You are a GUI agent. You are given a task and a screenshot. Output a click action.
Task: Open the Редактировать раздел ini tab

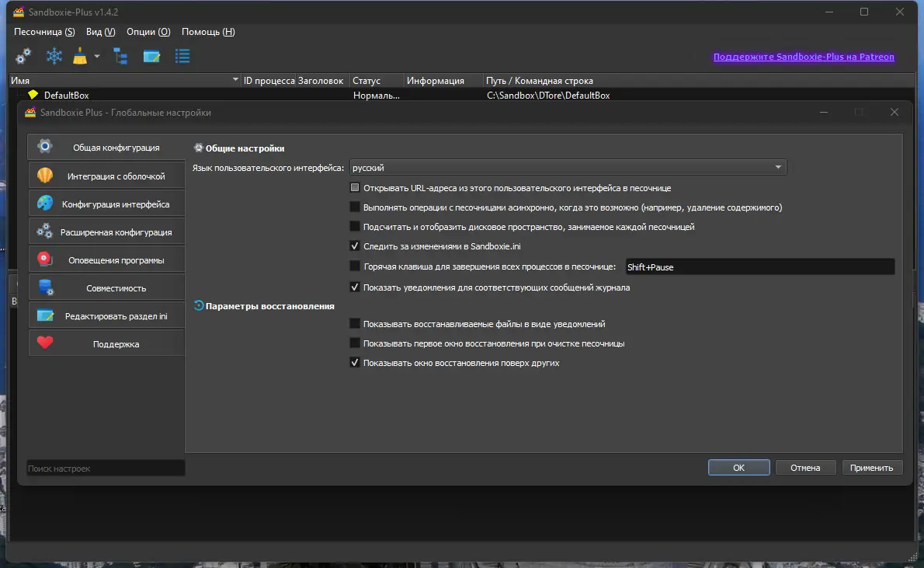click(106, 316)
